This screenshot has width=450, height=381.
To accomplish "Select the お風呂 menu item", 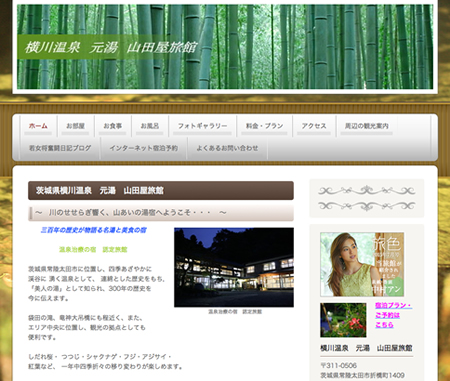I will coord(150,126).
